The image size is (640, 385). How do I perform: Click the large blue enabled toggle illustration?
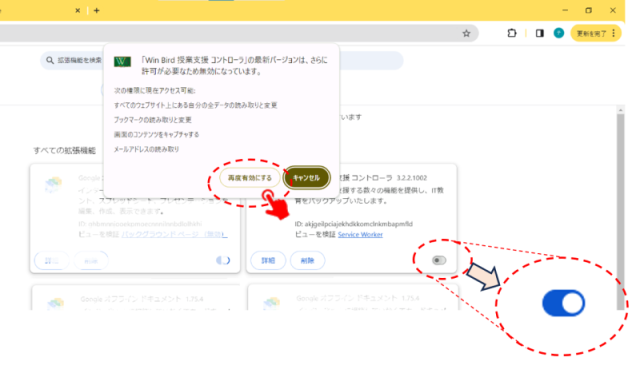coord(563,303)
